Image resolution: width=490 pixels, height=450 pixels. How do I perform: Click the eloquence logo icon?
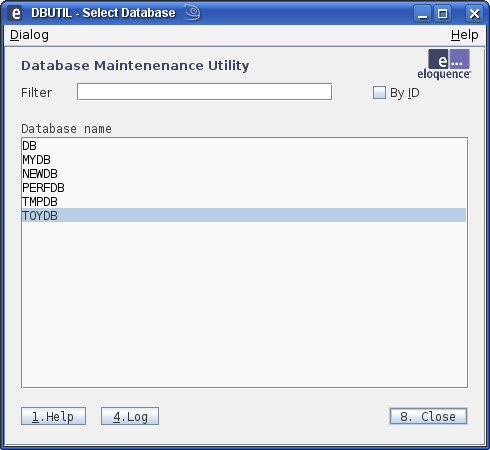[444, 64]
